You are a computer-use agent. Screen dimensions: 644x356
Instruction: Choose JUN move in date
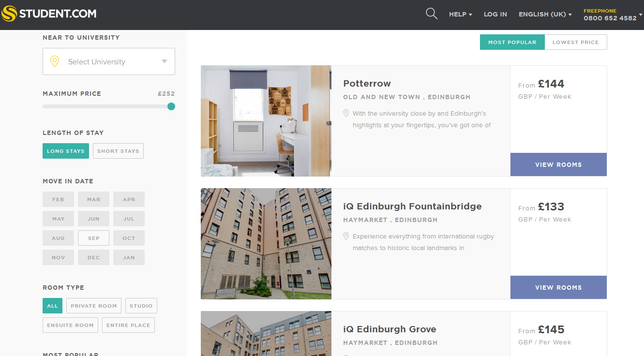tap(93, 219)
